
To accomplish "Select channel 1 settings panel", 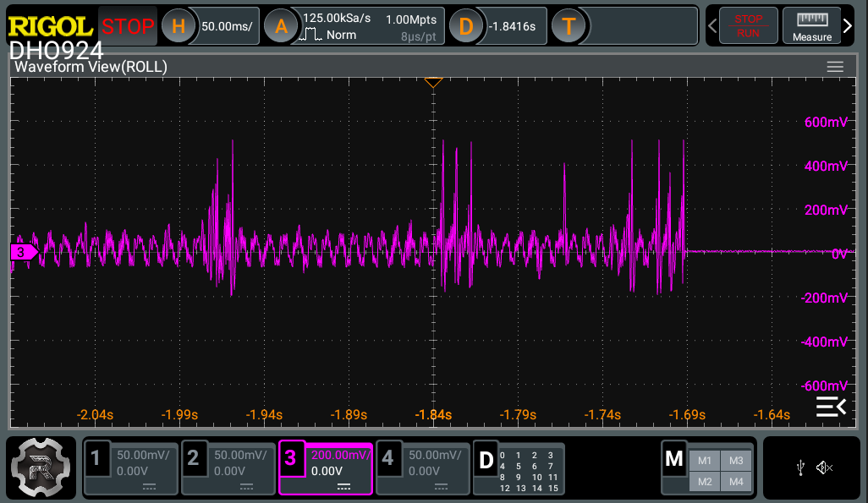I will 130,467.
